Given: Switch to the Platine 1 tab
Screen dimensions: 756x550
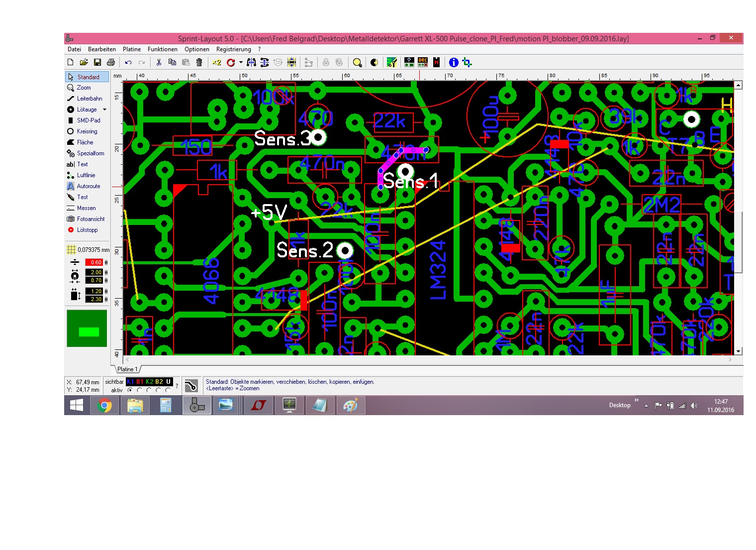Looking at the screenshot, I should pos(127,369).
